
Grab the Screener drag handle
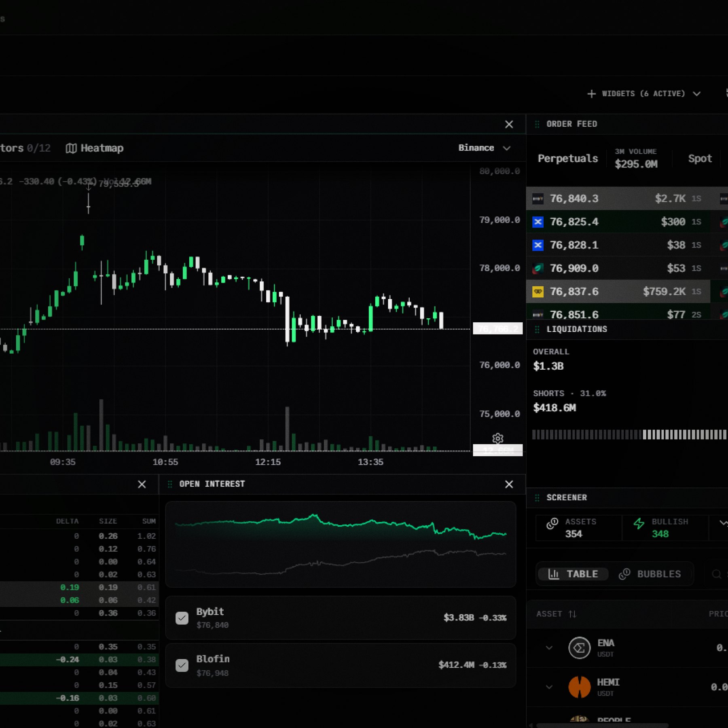537,498
